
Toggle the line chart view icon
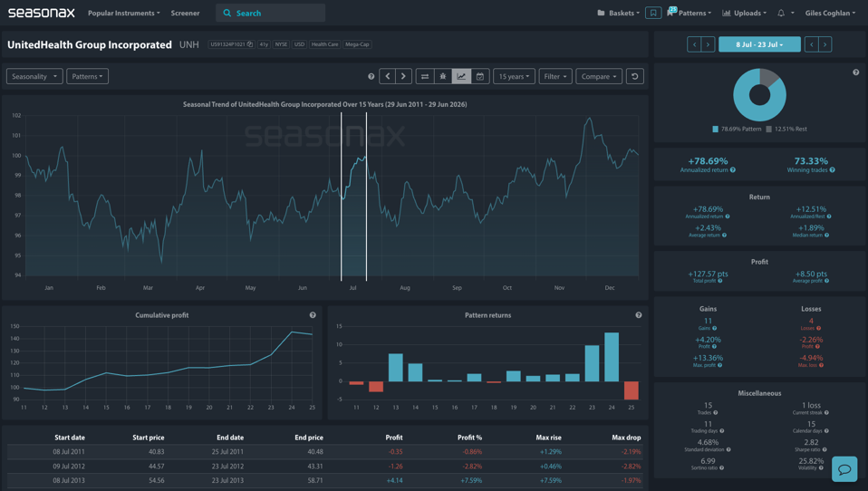[462, 76]
